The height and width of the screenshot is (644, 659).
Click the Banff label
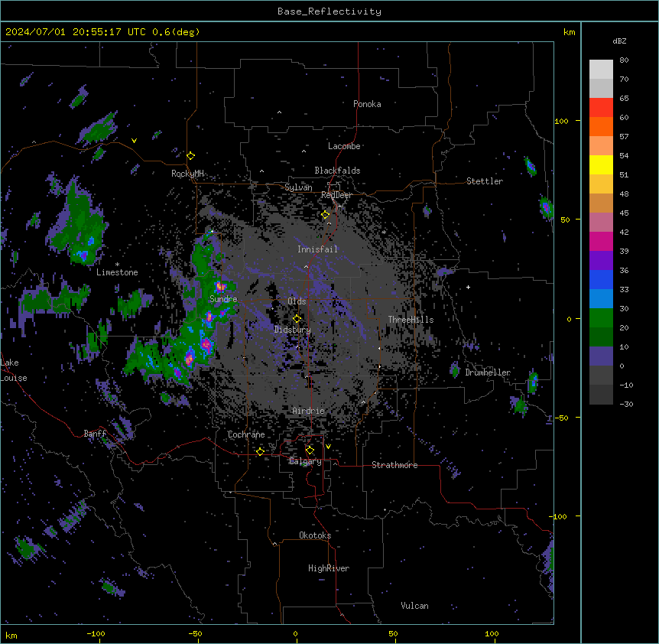(96, 434)
